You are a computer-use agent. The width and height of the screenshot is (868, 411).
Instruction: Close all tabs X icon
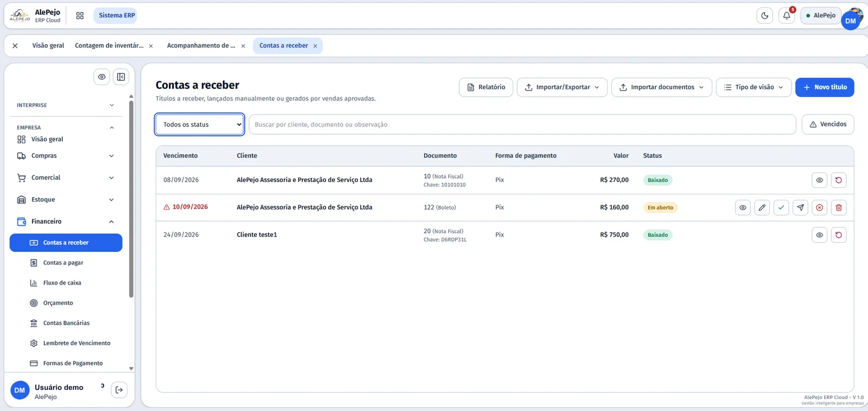point(15,46)
